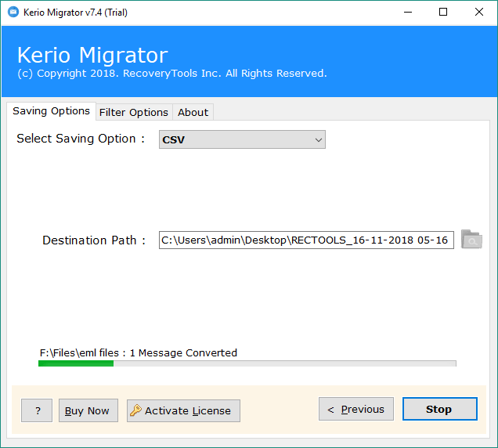Click into the Destination Path text field
The image size is (498, 448).
click(306, 240)
